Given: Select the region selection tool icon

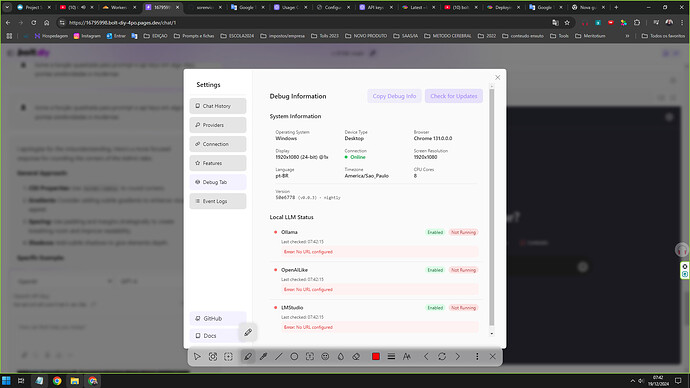Looking at the screenshot, I should pos(228,357).
